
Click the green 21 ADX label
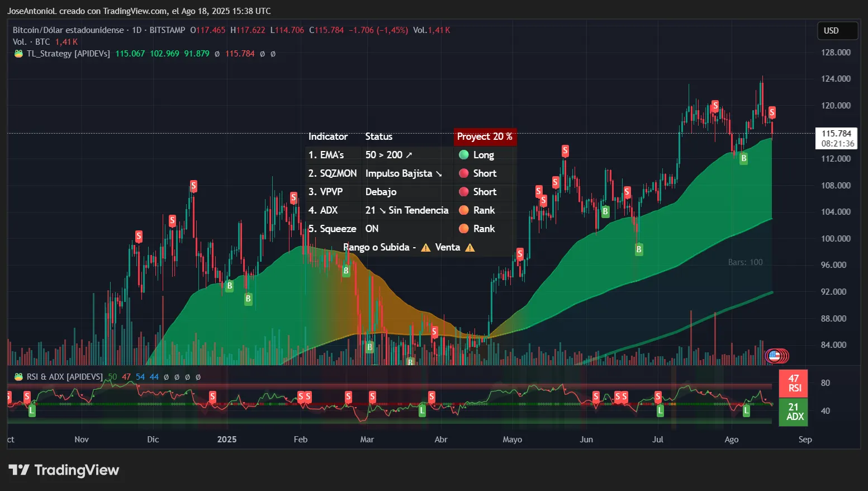point(794,412)
